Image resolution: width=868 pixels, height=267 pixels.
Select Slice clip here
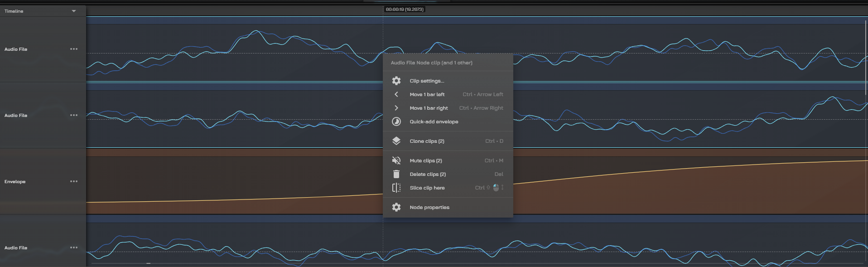tap(448, 188)
